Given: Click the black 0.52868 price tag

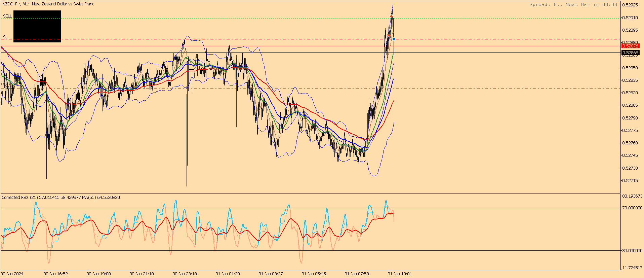Looking at the screenshot, I should [630, 53].
